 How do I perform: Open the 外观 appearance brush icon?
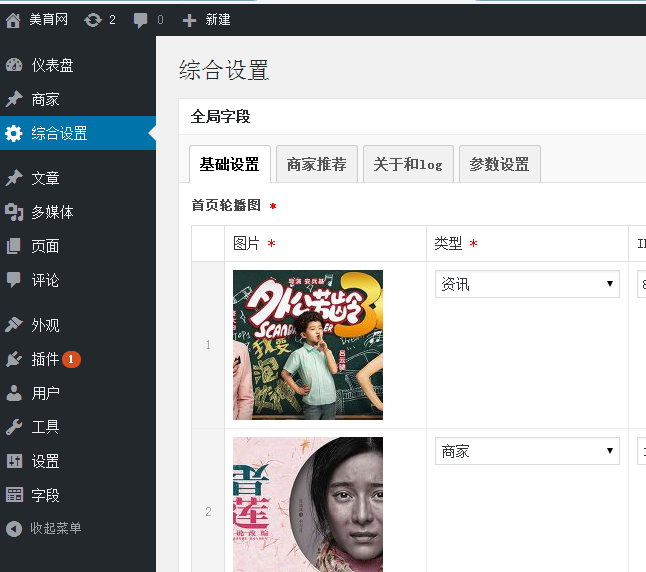[x=14, y=325]
